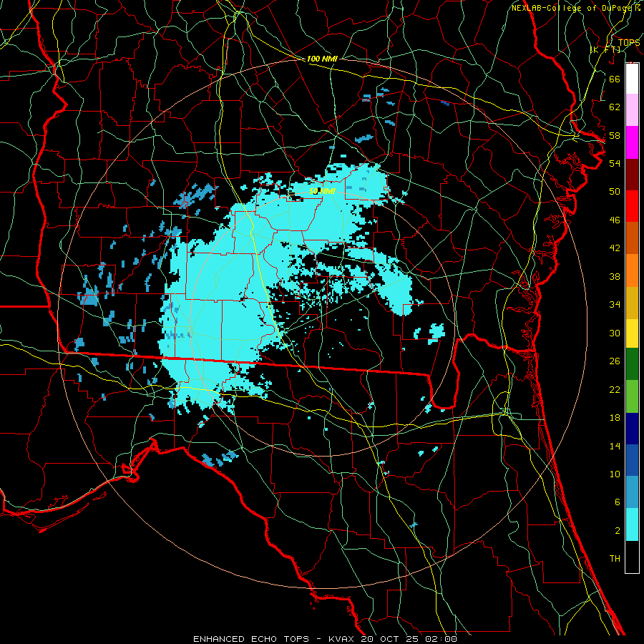This screenshot has height=644, width=644.
Task: Click the steel blue swatch near 6
Action: tap(632, 492)
